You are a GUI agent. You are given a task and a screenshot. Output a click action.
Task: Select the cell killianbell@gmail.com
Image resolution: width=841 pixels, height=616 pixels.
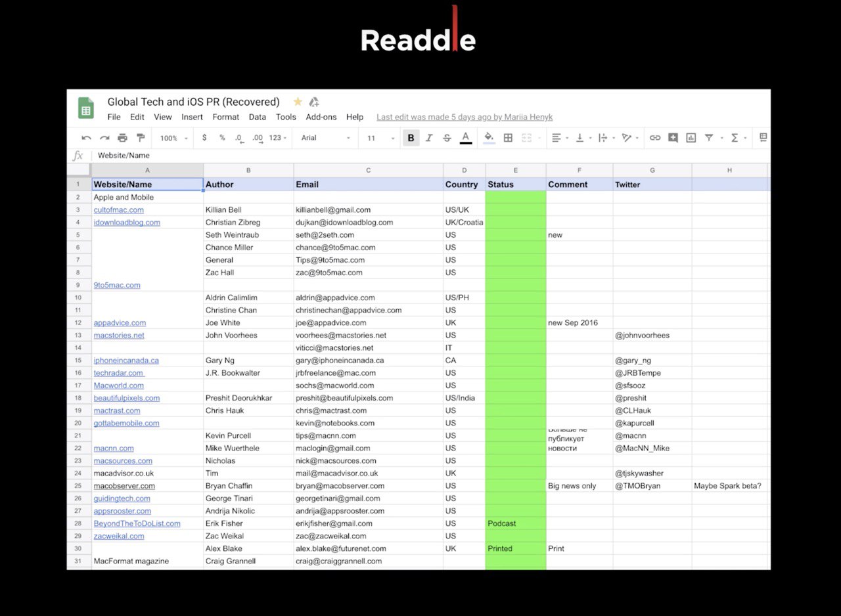[x=369, y=210]
